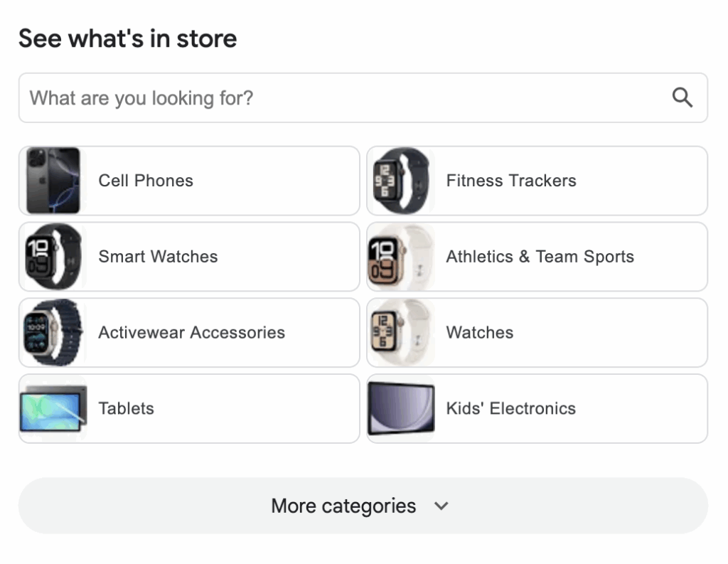Browse the Fitness Trackers category
728x564 pixels.
[511, 181]
